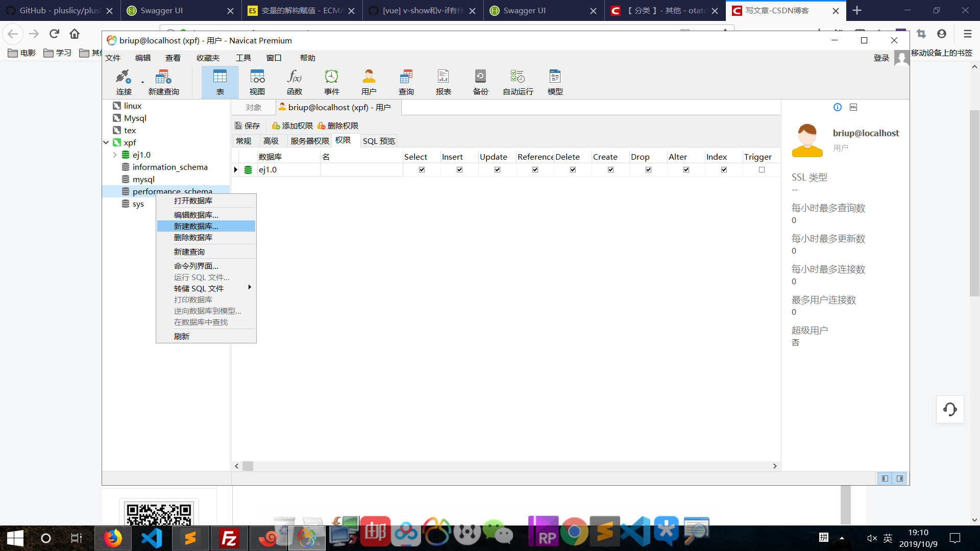This screenshot has width=980, height=551.
Task: Click the 保存 button
Action: pos(248,126)
